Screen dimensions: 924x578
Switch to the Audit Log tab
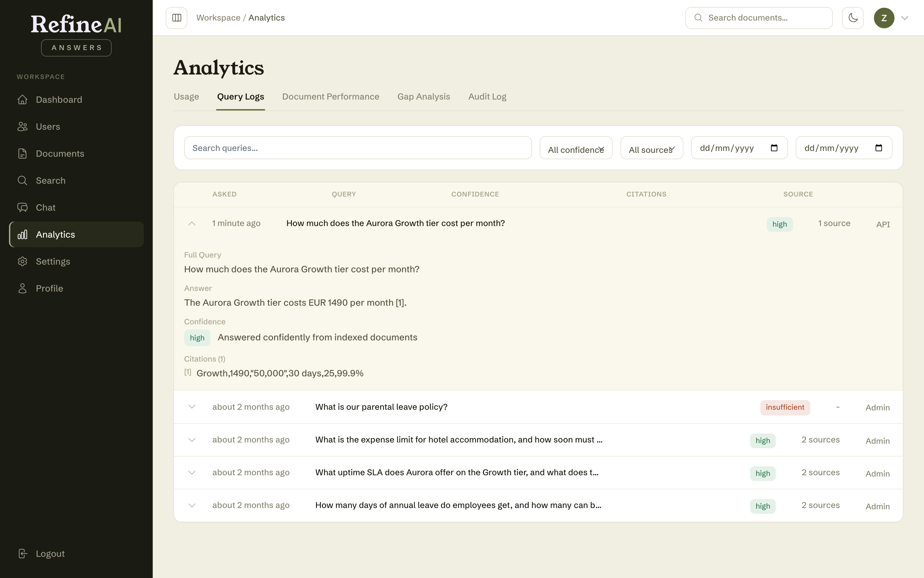click(487, 97)
